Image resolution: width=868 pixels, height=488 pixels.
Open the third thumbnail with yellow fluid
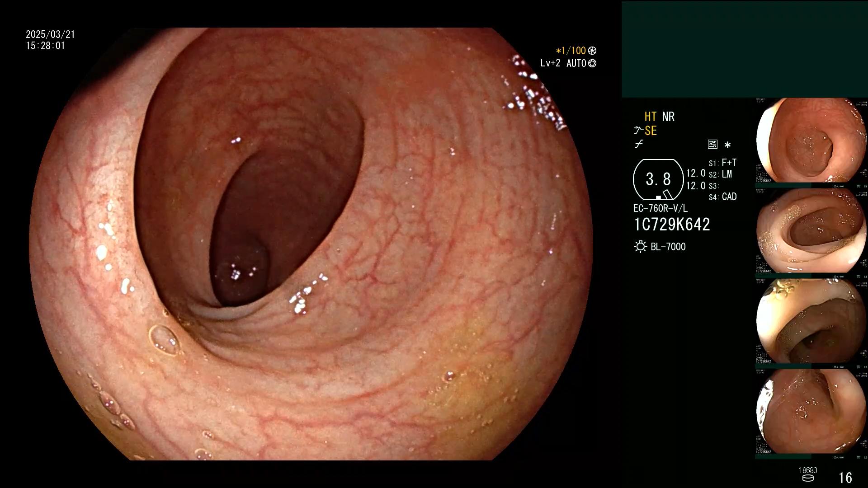pyautogui.click(x=811, y=321)
